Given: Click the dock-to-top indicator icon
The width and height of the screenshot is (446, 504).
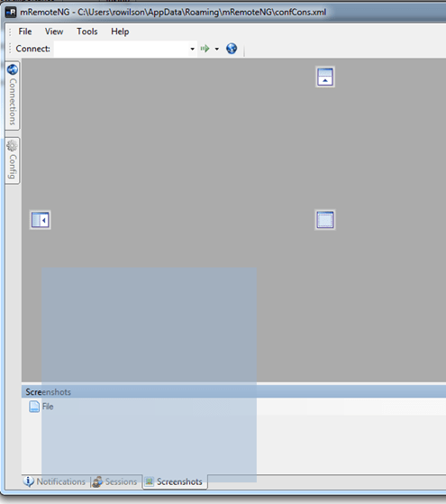Looking at the screenshot, I should tap(325, 77).
